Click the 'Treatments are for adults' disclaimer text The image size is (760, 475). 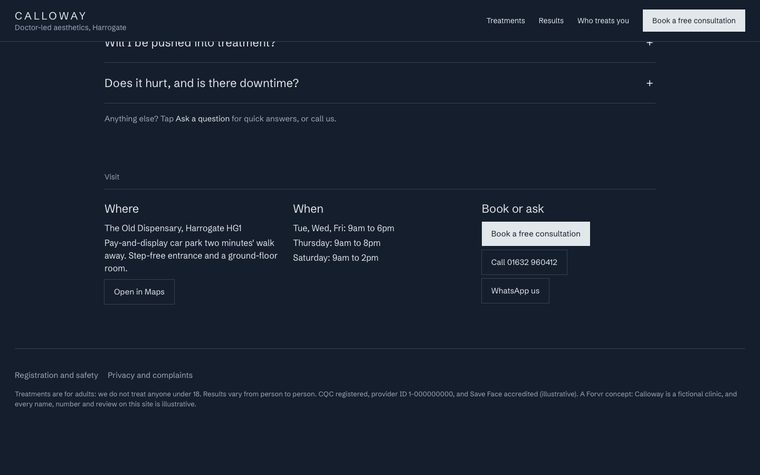click(376, 399)
